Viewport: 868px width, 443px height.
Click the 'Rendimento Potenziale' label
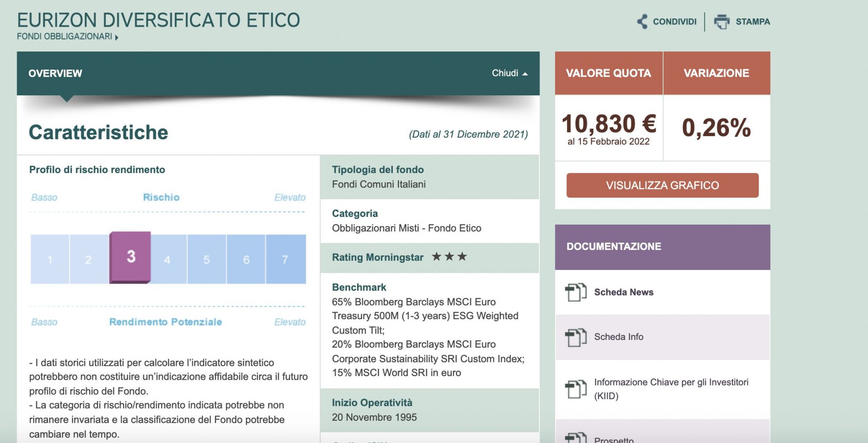[165, 322]
